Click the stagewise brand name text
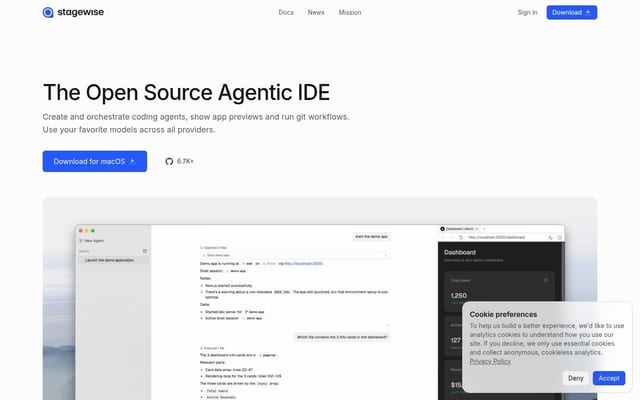The width and height of the screenshot is (640, 400). pos(80,12)
